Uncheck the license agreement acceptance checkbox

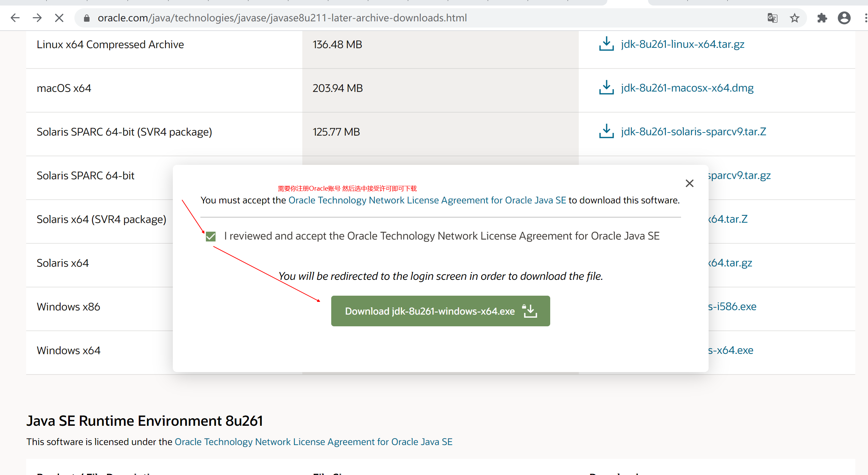[x=211, y=236]
